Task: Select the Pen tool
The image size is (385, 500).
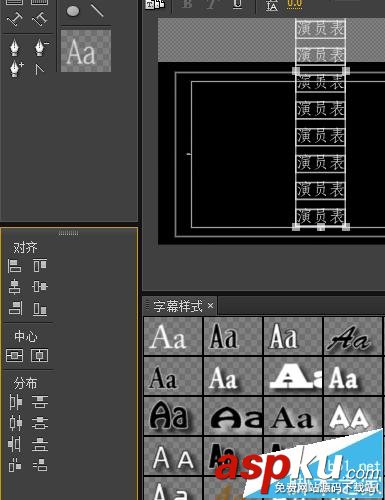Action: 15,47
